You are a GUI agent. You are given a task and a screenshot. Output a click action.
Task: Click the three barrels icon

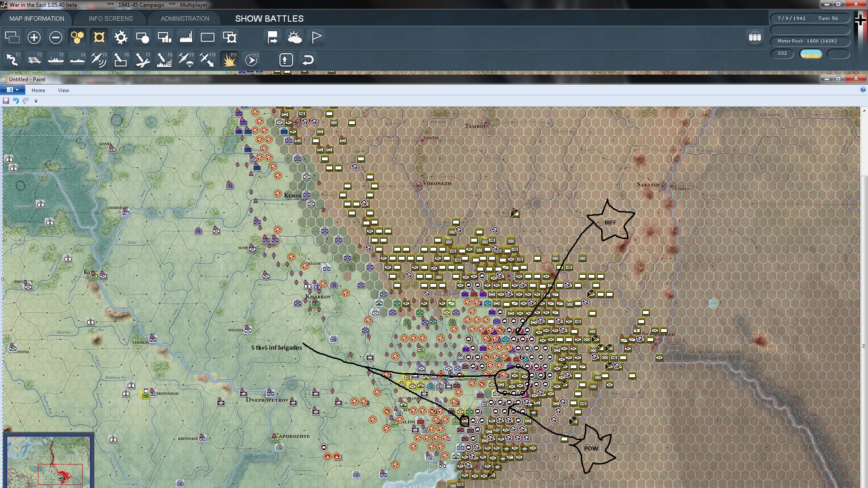click(755, 38)
